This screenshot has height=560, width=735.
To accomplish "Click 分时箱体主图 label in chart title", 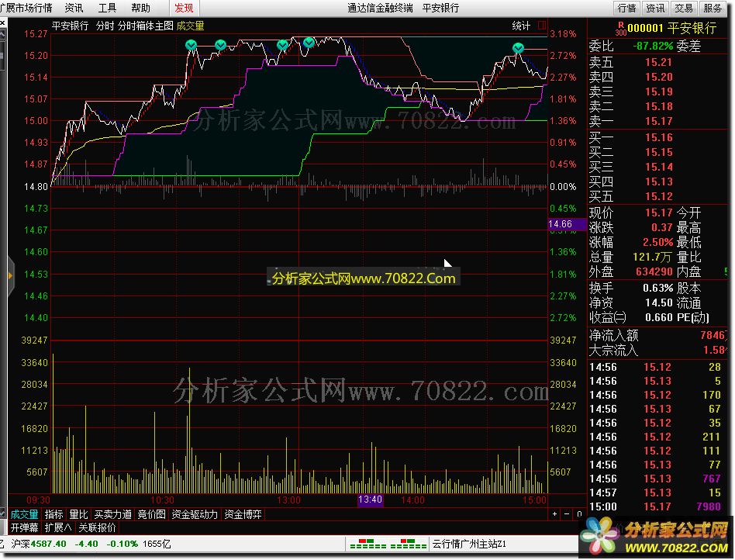I will [x=145, y=26].
